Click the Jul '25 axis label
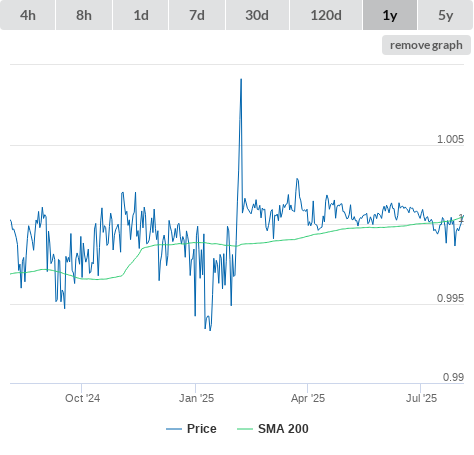 (x=421, y=398)
